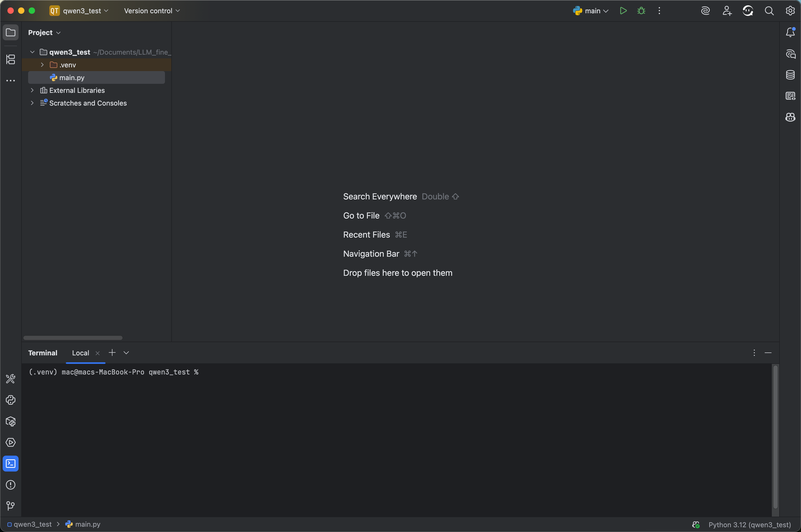Viewport: 801px width, 532px height.
Task: Click the Project panel horizontal scrollbar
Action: (x=73, y=338)
